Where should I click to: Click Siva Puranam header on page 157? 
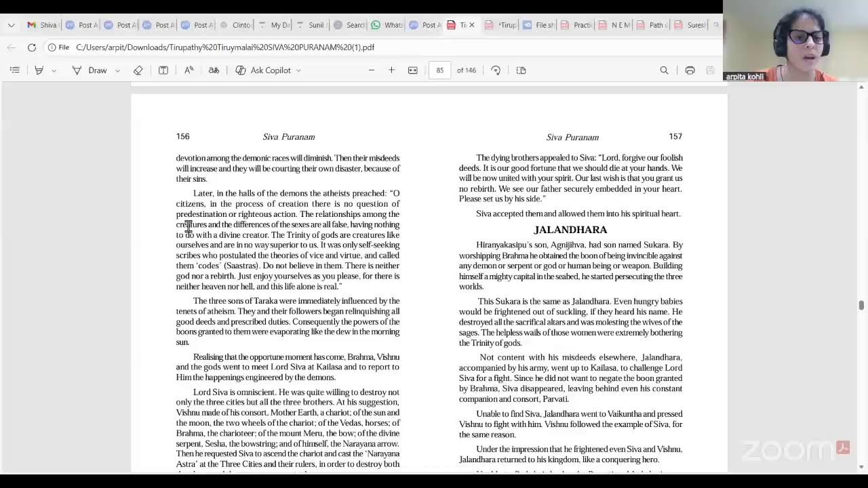572,138
